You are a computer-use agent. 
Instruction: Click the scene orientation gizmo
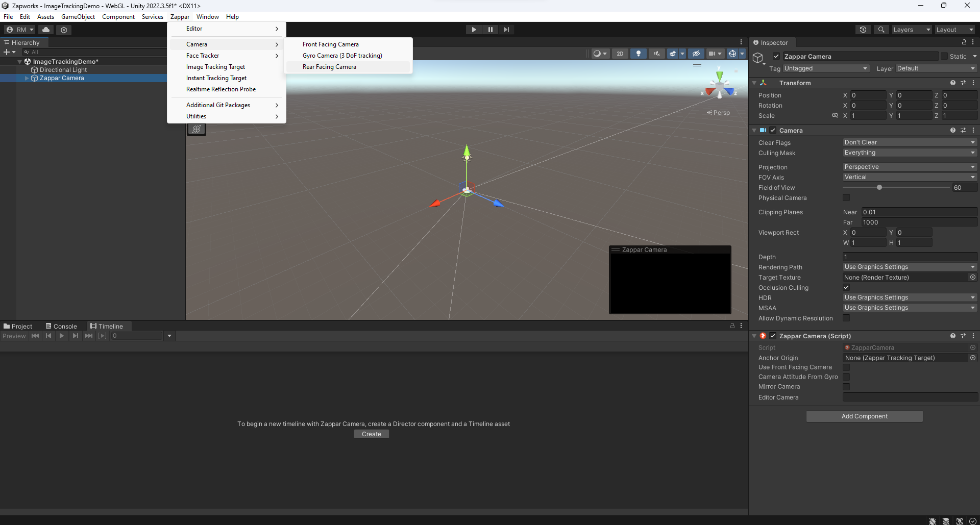[720, 86]
